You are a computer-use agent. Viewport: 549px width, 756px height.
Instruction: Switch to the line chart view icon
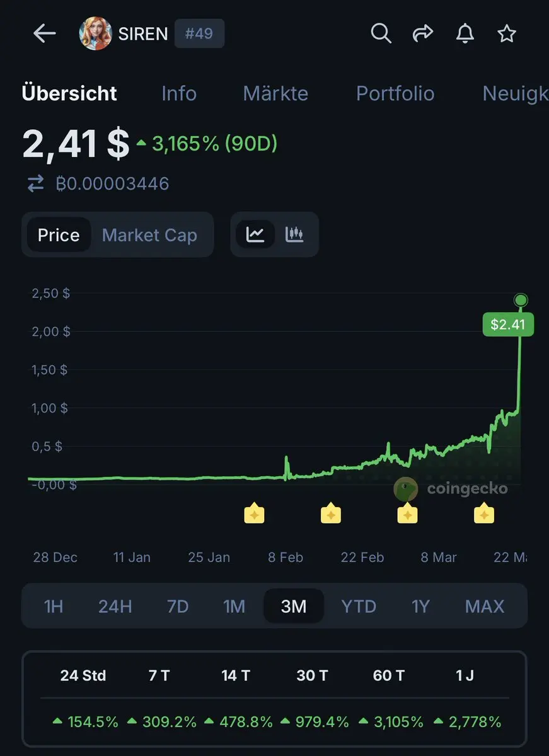coord(255,234)
